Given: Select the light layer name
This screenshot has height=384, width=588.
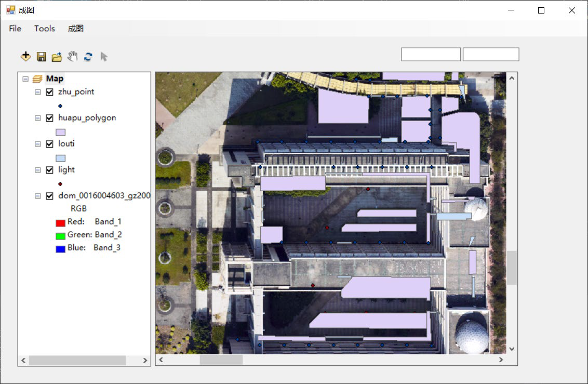Looking at the screenshot, I should [66, 169].
